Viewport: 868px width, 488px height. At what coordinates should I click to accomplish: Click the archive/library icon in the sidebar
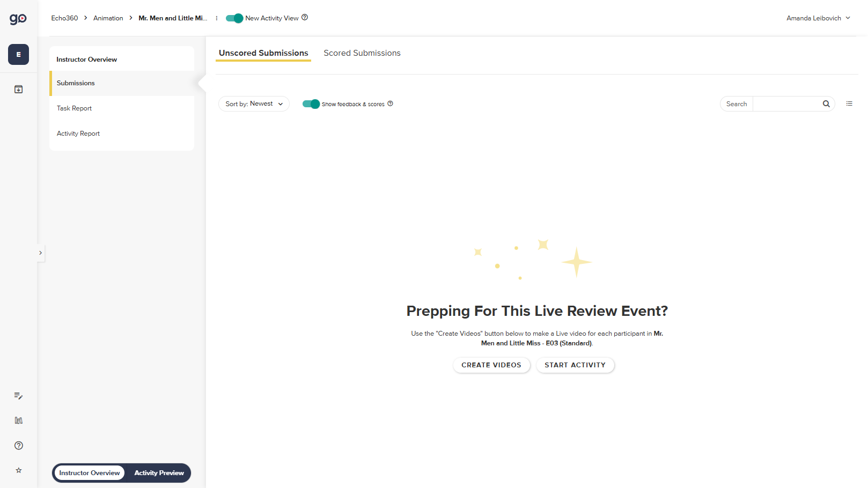tap(18, 89)
